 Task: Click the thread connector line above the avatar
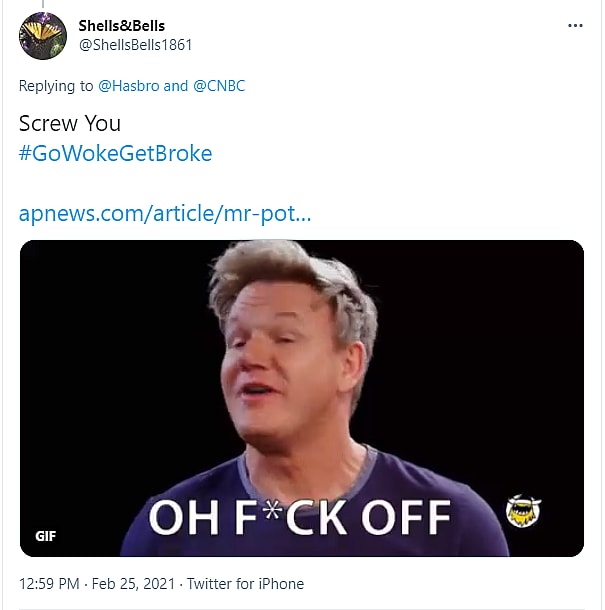pos(43,4)
